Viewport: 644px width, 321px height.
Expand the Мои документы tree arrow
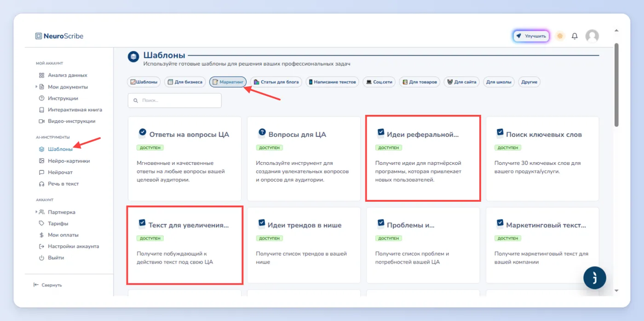[x=37, y=87]
